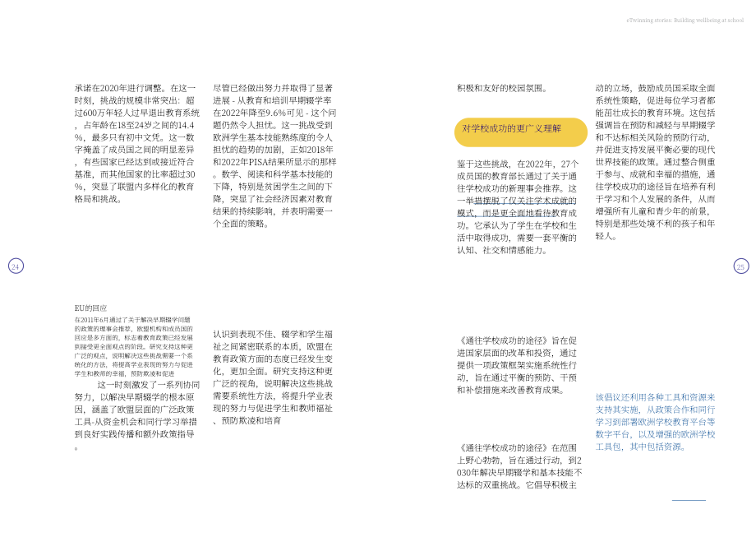Click the line 动的立场，鼓励成员国采取全面
The height and width of the screenshot is (537, 756).
[x=655, y=88]
